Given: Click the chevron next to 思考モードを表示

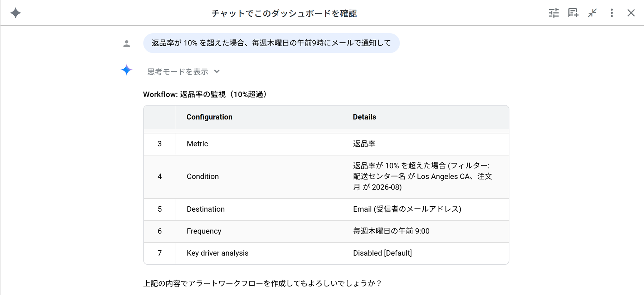Looking at the screenshot, I should 217,71.
